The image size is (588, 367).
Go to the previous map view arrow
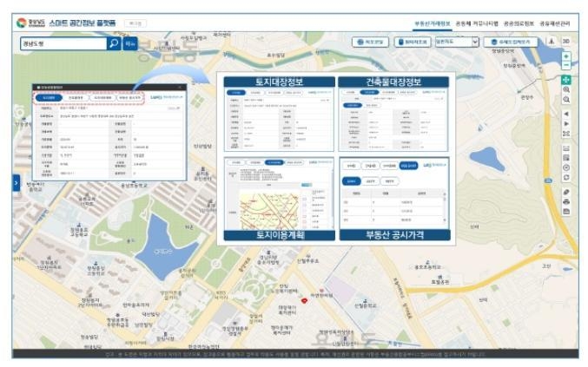(566, 113)
